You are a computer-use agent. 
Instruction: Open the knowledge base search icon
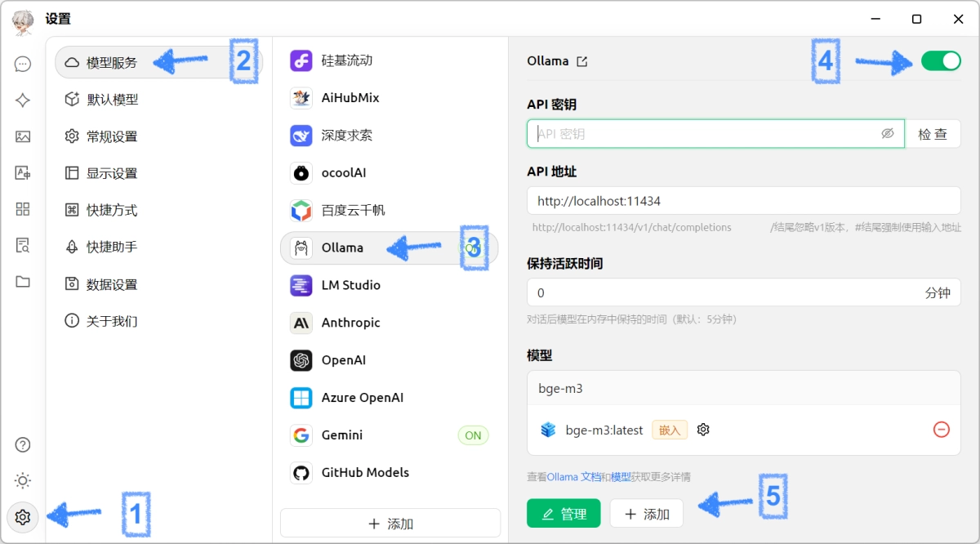23,245
